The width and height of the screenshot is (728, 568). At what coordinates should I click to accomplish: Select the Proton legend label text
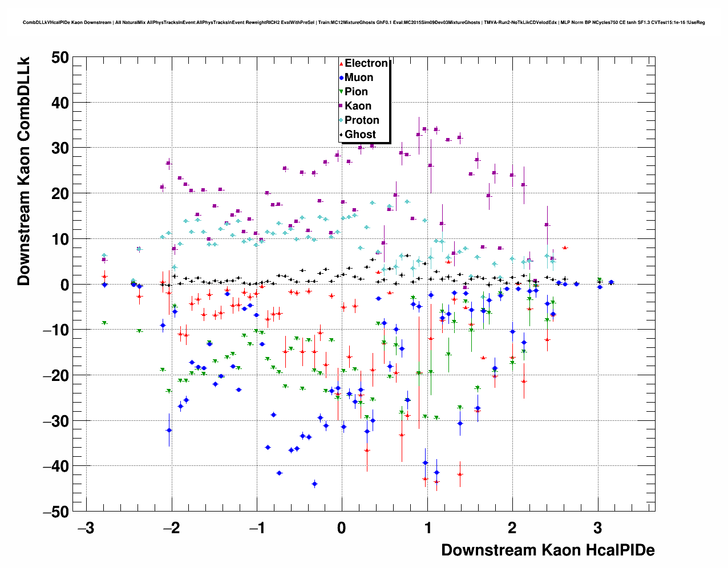pos(362,120)
